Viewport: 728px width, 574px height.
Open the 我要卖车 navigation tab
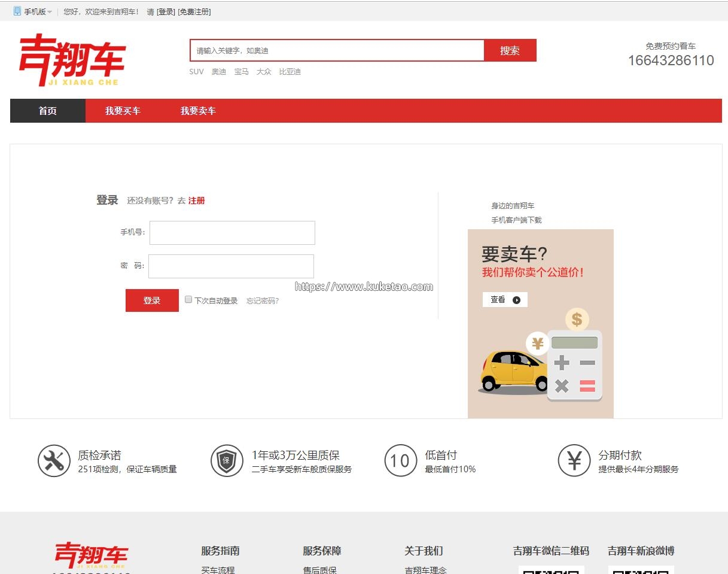pyautogui.click(x=198, y=111)
